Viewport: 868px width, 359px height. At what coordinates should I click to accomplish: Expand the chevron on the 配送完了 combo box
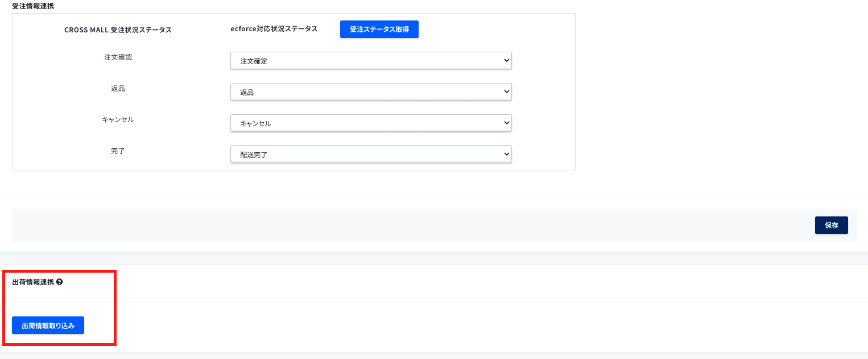[x=505, y=154]
